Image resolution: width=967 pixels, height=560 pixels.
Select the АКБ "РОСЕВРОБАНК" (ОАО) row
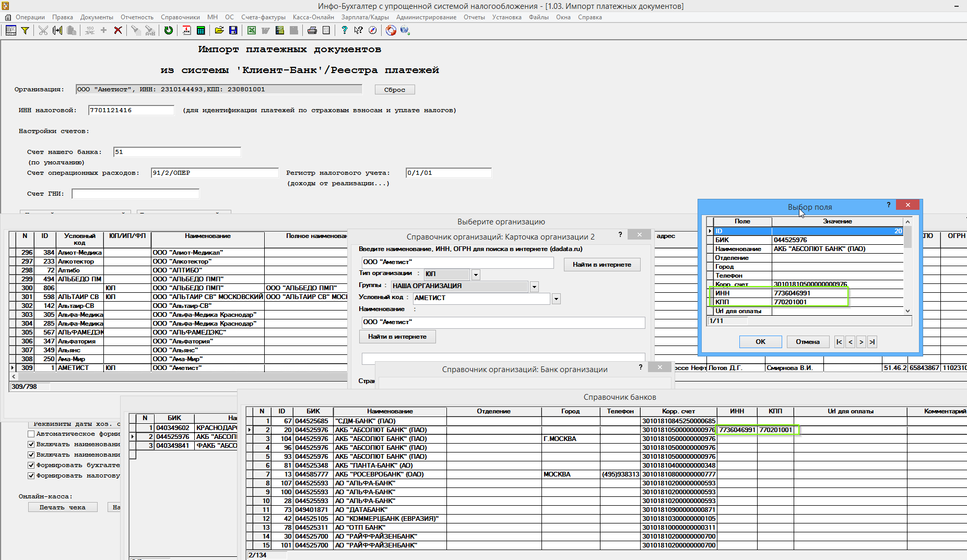[606, 474]
